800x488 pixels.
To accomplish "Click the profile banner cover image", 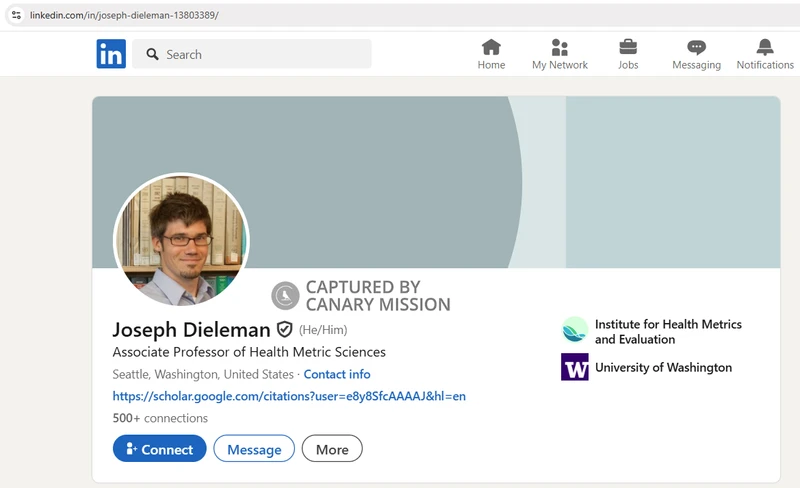I will point(436,182).
